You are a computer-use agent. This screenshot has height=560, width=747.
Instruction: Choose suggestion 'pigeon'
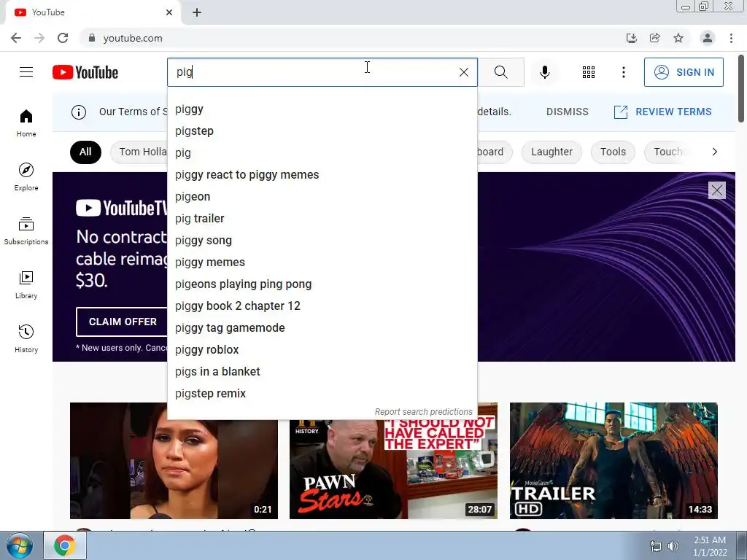322,197
